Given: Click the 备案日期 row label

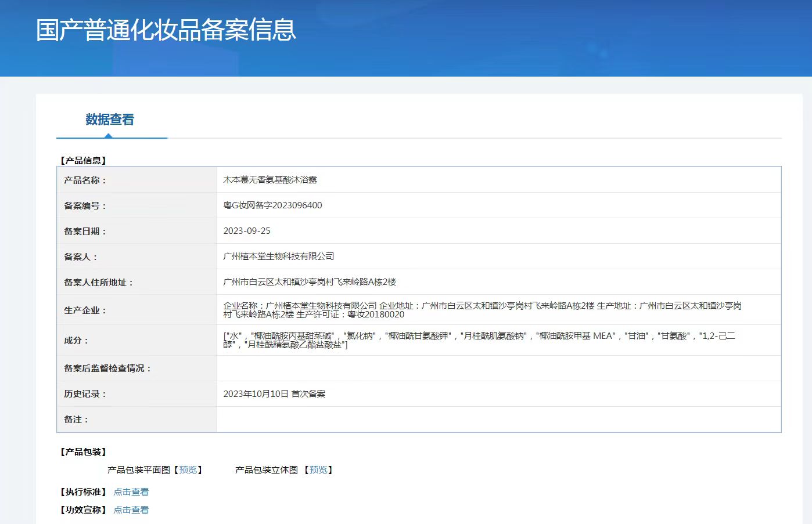Looking at the screenshot, I should pyautogui.click(x=85, y=232).
